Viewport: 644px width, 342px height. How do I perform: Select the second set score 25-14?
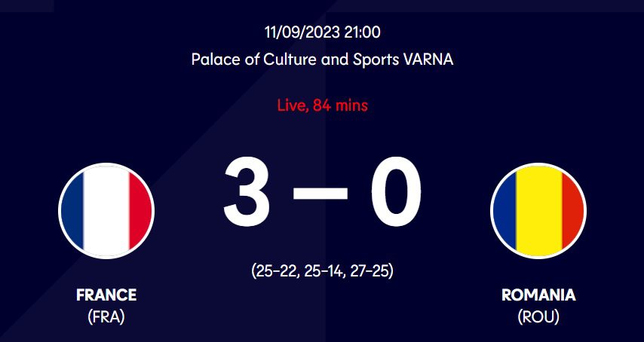(324, 270)
